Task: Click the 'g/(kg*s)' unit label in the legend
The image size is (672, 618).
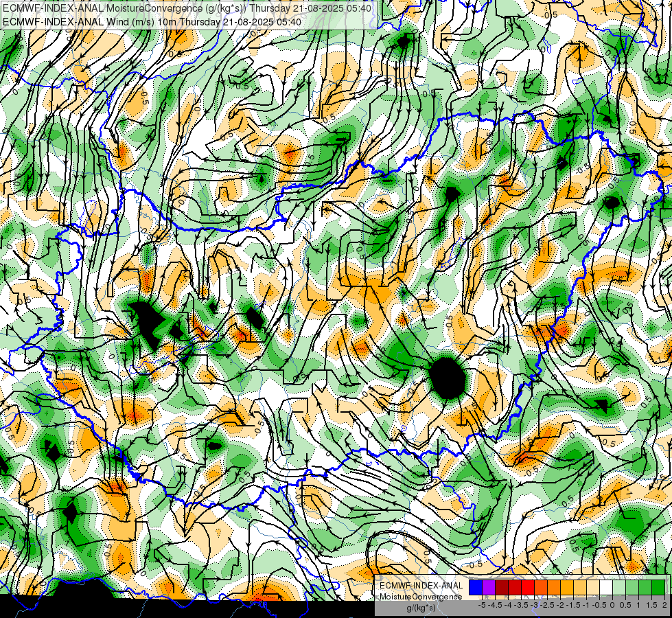Action: click(x=421, y=608)
